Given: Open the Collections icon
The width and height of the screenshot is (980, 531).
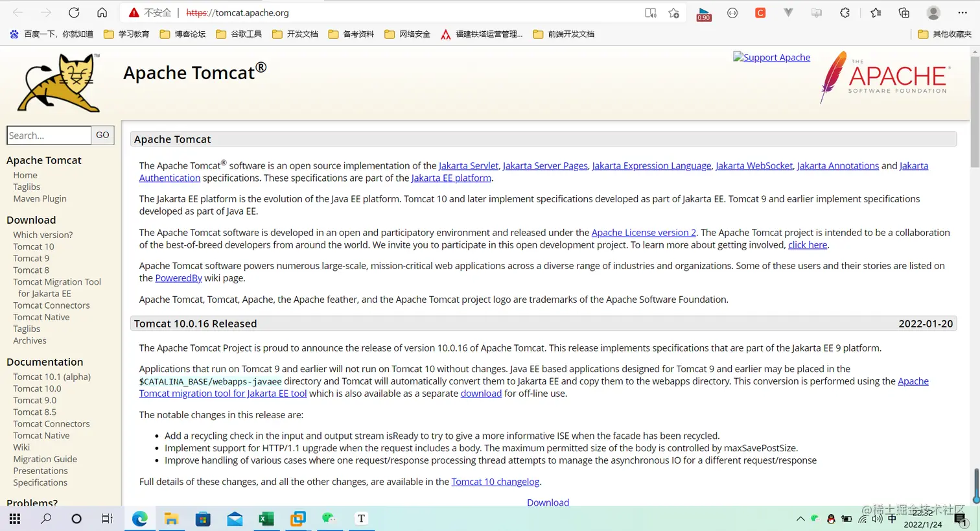Looking at the screenshot, I should click(904, 12).
